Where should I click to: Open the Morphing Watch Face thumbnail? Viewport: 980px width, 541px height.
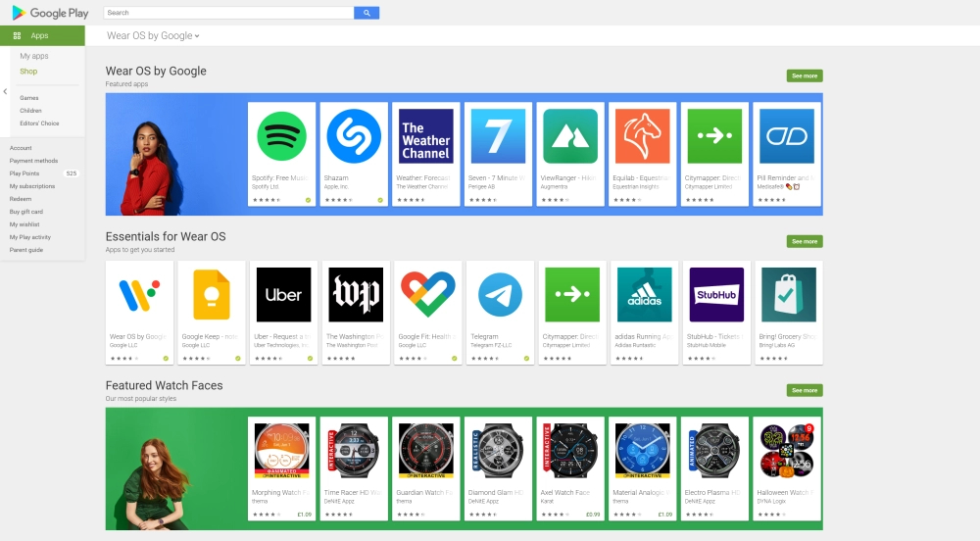click(281, 451)
